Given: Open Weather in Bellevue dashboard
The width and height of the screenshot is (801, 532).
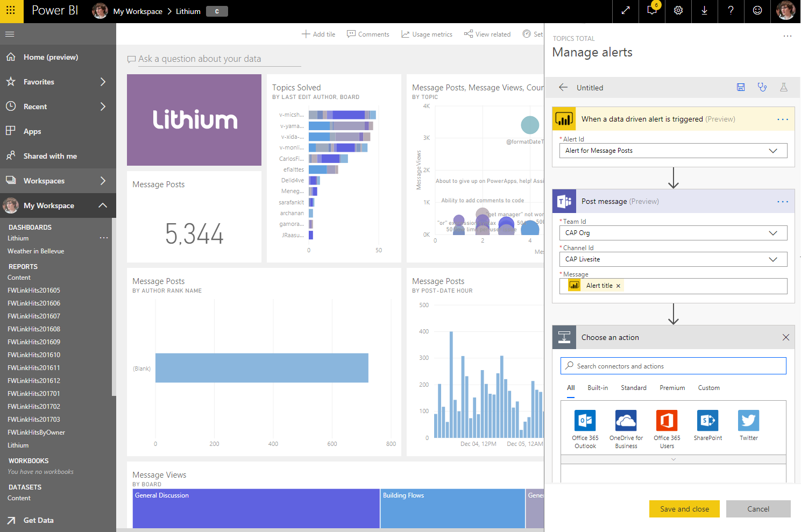Looking at the screenshot, I should (36, 251).
